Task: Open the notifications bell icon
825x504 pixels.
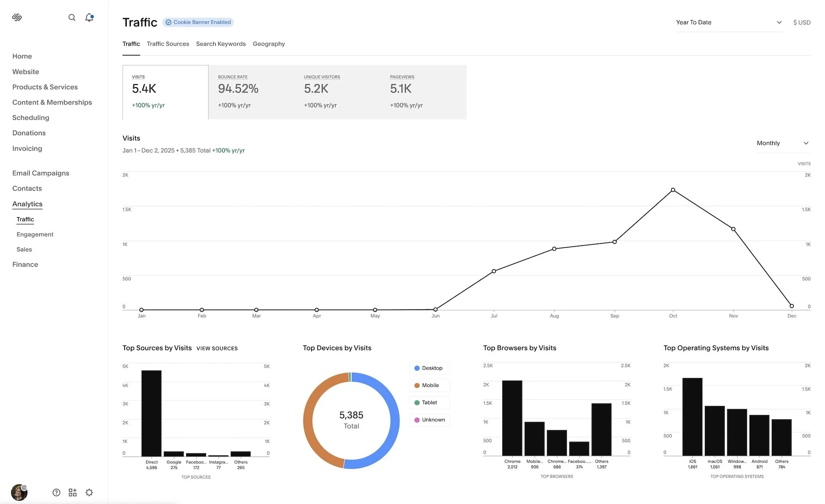Action: tap(89, 17)
